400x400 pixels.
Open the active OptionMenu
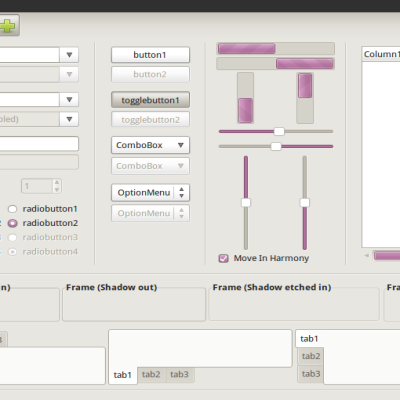pos(150,193)
